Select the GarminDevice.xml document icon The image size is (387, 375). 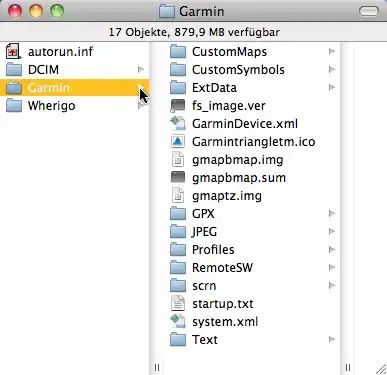178,124
